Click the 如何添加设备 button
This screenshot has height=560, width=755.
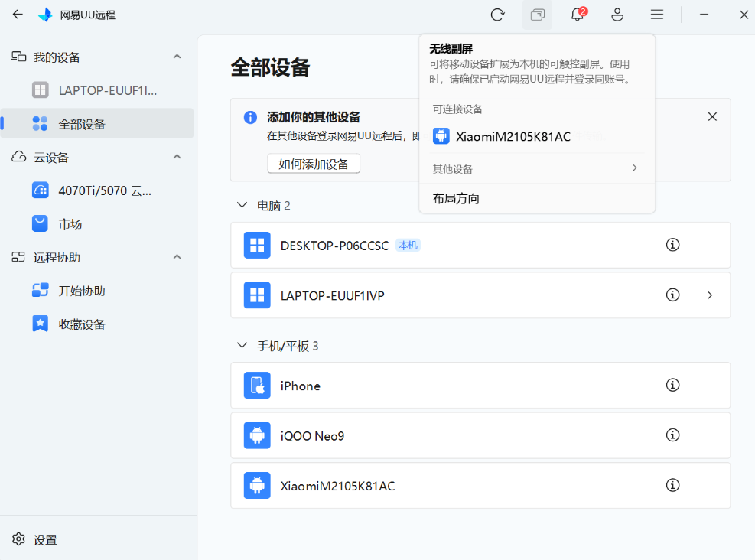coord(314,164)
